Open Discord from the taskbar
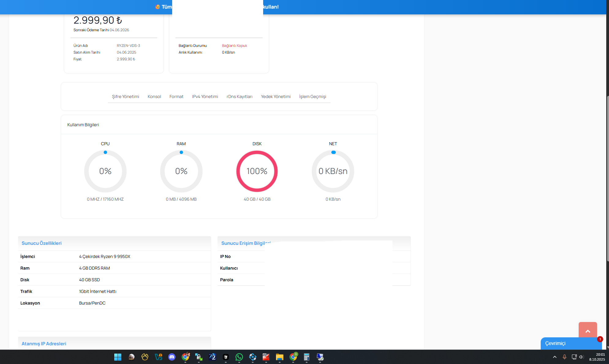Image resolution: width=609 pixels, height=364 pixels. tap(172, 357)
